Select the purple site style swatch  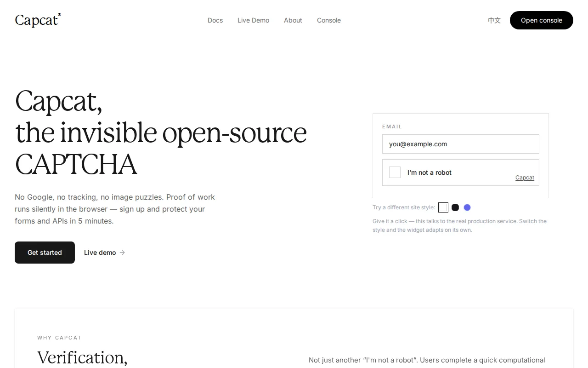click(467, 207)
